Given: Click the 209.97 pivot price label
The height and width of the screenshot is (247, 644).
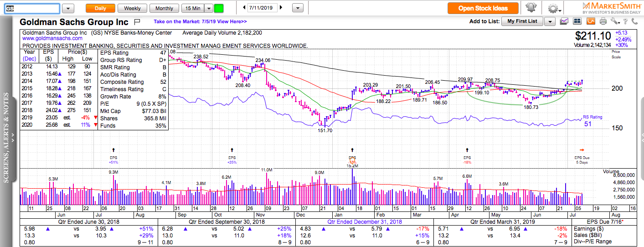Looking at the screenshot, I should click(x=465, y=79).
